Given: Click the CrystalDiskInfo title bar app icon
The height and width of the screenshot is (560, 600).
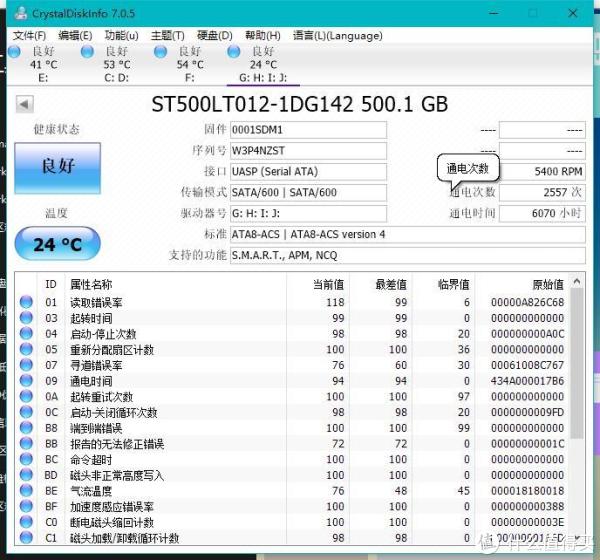Looking at the screenshot, I should (21, 13).
